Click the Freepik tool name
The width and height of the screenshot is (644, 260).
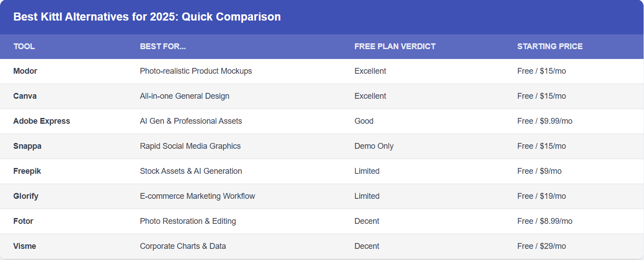pyautogui.click(x=27, y=171)
